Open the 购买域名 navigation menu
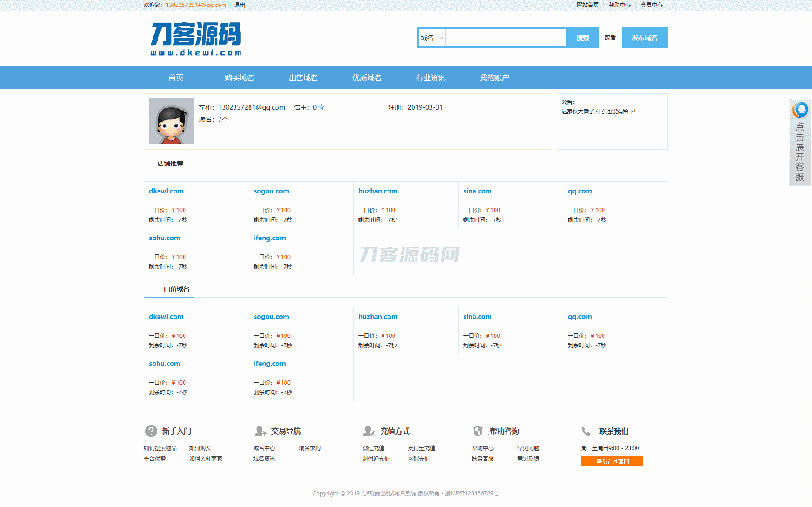812x507 pixels. 240,78
